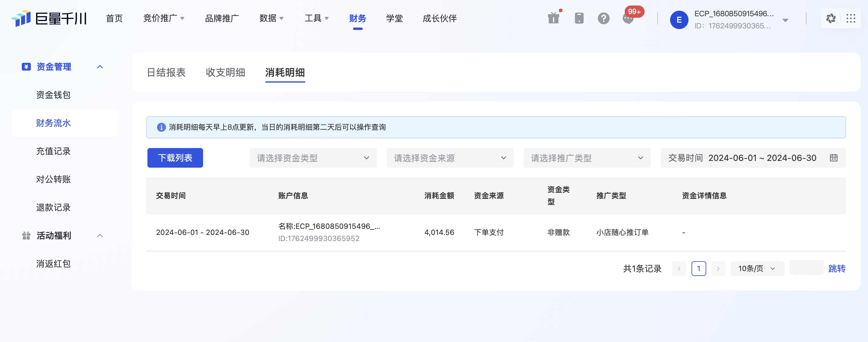Click the blue E account avatar
868x342 pixels.
[679, 20]
